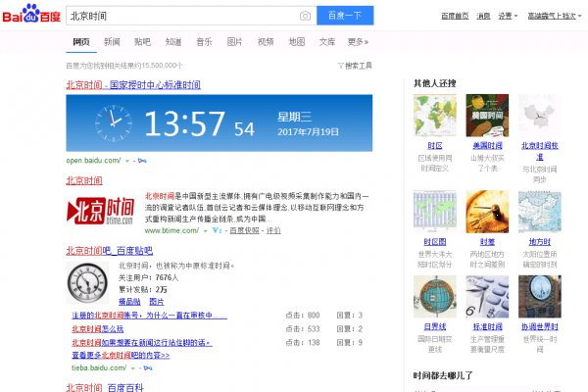Image resolution: width=588 pixels, height=392 pixels.
Task: Expand arrow next to tieba.baidu.com
Action: coord(132,368)
